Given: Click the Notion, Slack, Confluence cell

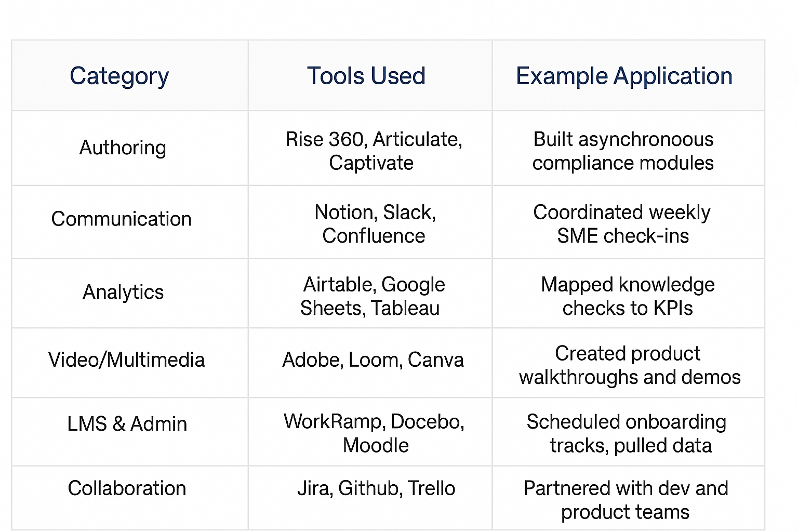Looking at the screenshot, I should coord(370,222).
